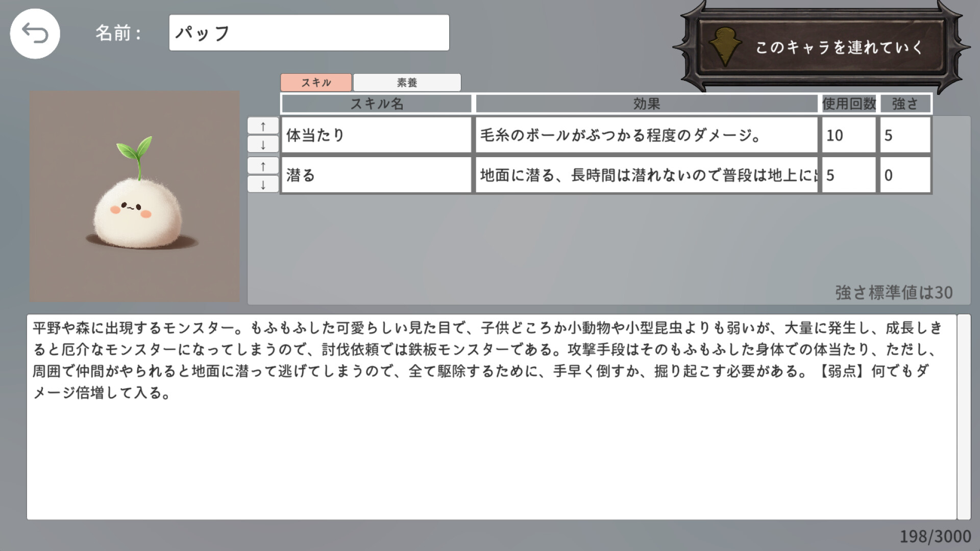Edit the name field showing パッフ

[308, 32]
